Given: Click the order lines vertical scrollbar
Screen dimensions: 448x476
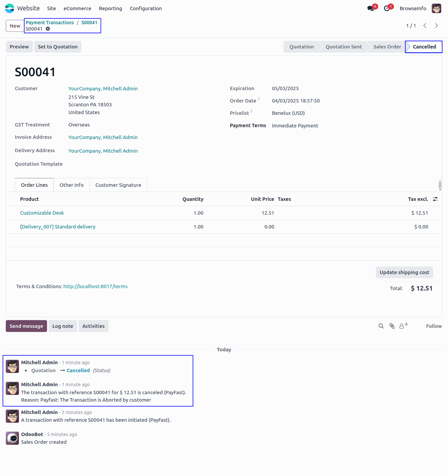Looking at the screenshot, I should tap(440, 185).
